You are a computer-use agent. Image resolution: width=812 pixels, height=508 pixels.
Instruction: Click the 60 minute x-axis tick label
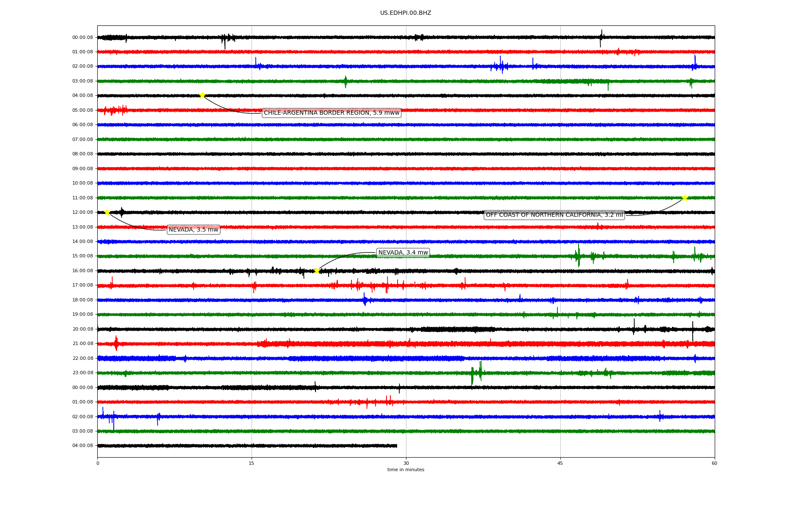tap(714, 463)
